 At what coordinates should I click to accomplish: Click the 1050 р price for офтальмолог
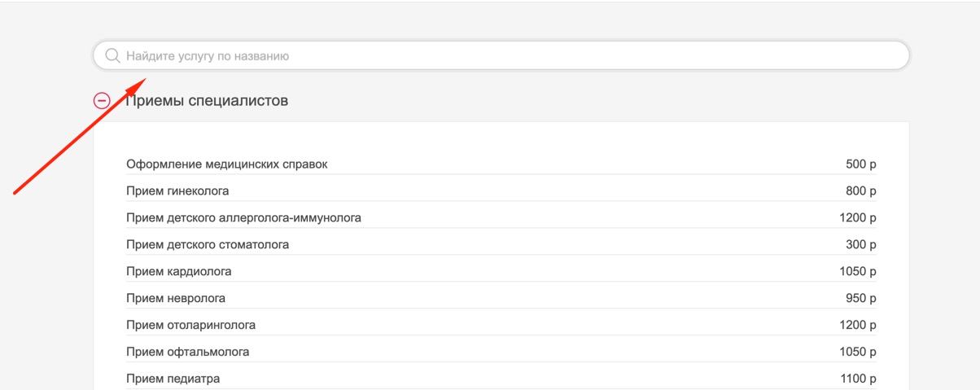tap(858, 352)
